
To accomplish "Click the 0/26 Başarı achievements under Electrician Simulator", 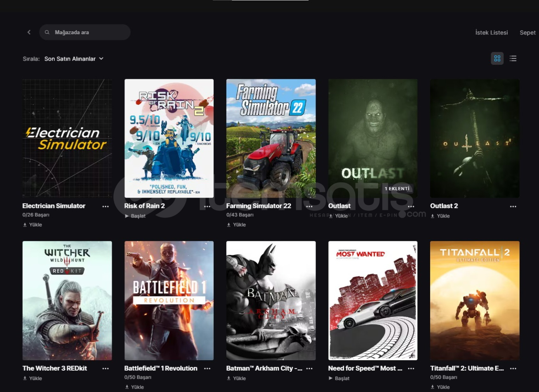I will (x=36, y=215).
